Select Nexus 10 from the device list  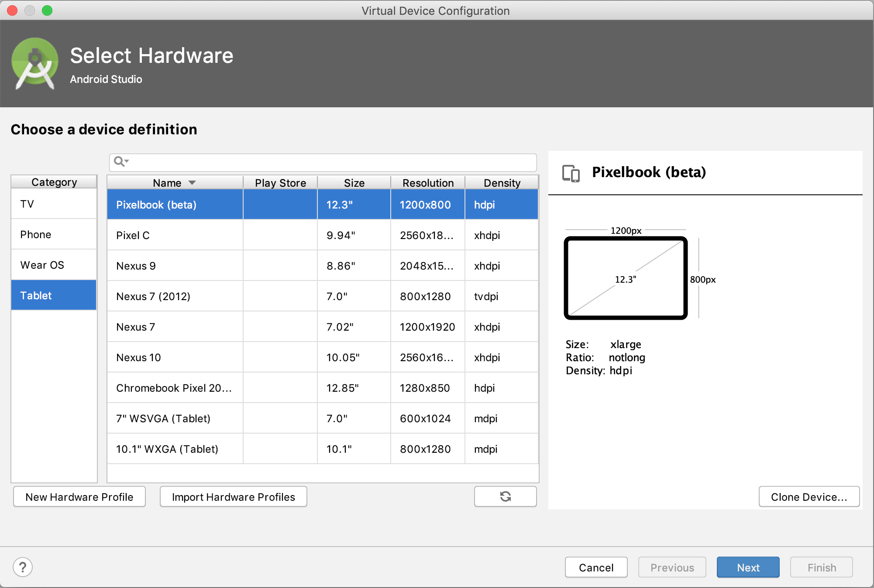click(138, 358)
